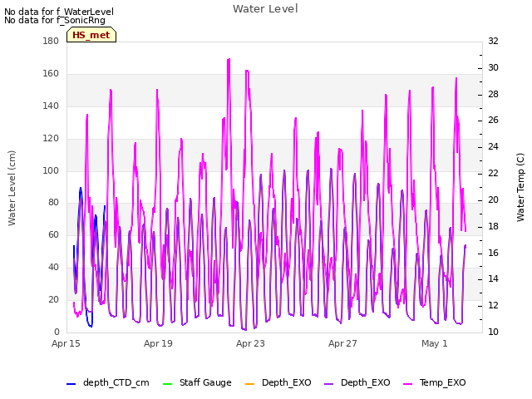Click the 0 tick on left axis
Screen dimensions: 532x399
[x=57, y=332]
